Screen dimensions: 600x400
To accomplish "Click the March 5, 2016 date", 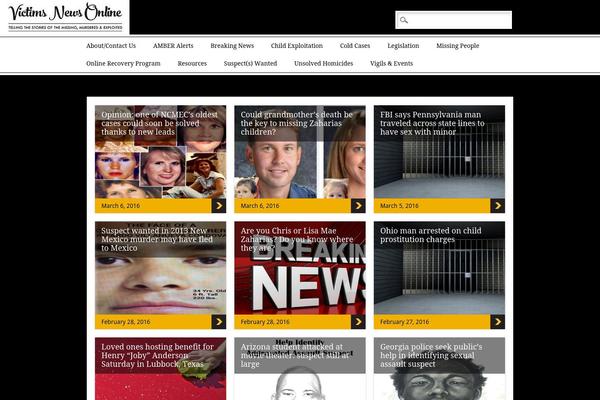I will pos(399,206).
